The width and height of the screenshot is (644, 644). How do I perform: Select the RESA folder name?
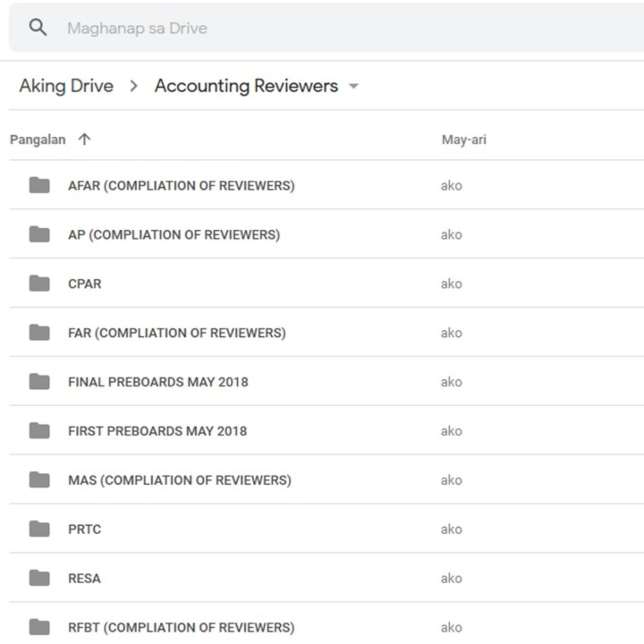click(84, 578)
